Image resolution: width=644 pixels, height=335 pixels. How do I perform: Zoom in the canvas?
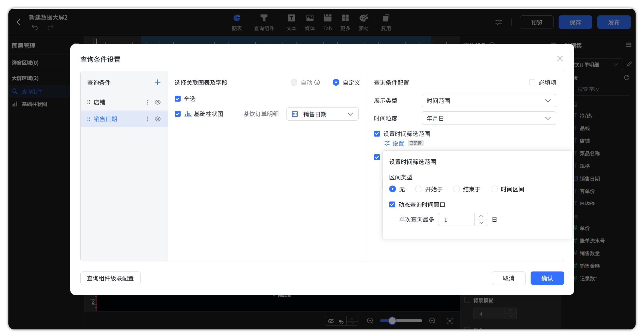432,321
